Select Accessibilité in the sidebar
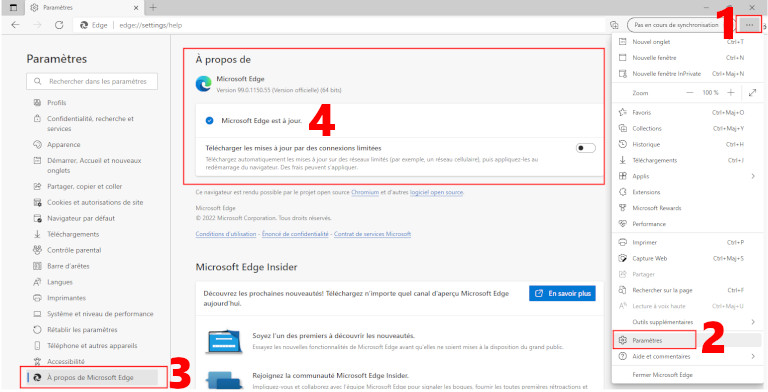 (x=66, y=362)
